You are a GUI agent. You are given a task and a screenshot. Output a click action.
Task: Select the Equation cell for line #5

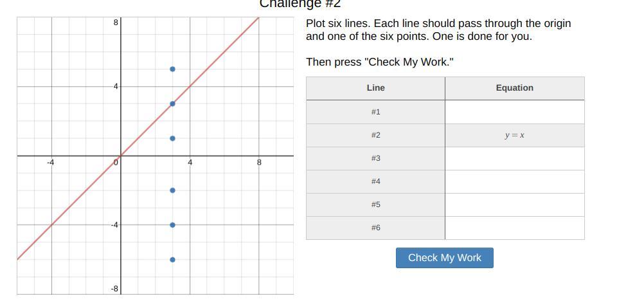pos(514,205)
